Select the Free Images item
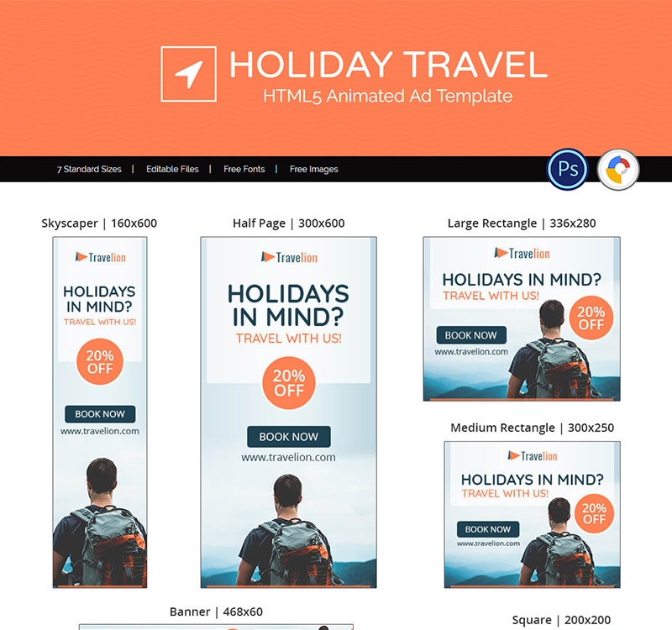Image resolution: width=672 pixels, height=630 pixels. coord(313,170)
